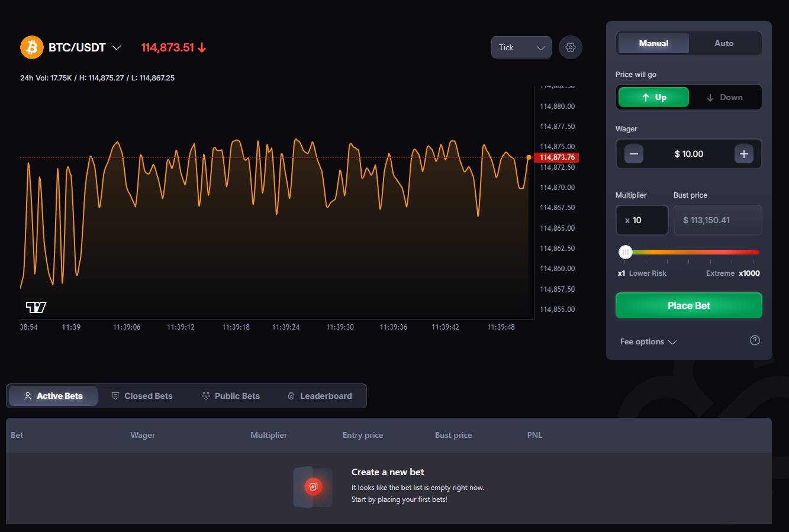Viewport: 789px width, 532px height.
Task: Click the x1 Lower Risk label
Action: (642, 273)
